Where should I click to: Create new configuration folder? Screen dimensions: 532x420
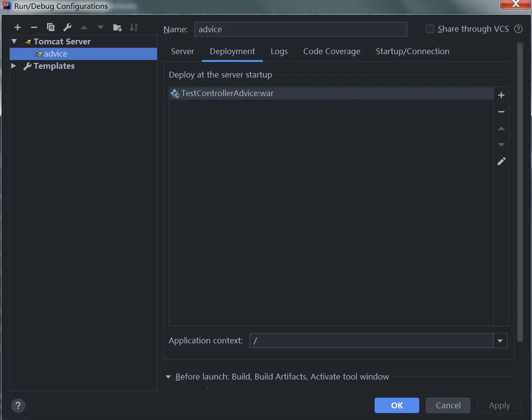pyautogui.click(x=118, y=27)
